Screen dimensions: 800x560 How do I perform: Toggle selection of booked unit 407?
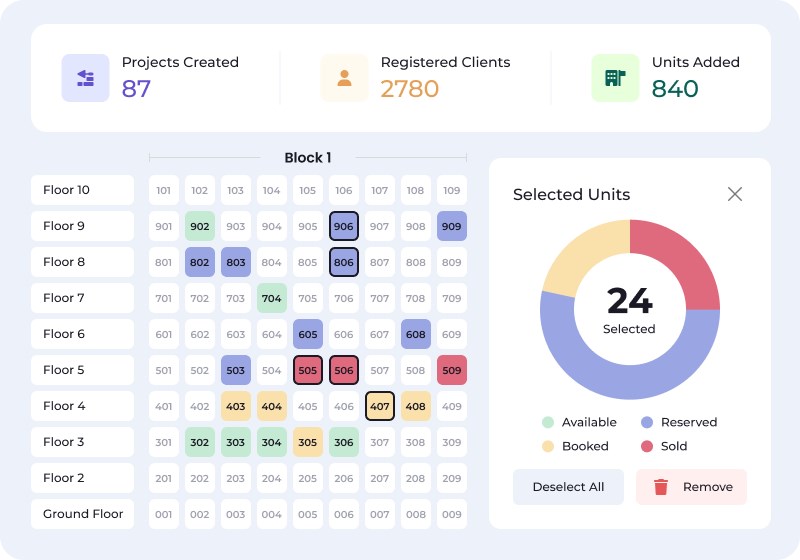click(380, 406)
